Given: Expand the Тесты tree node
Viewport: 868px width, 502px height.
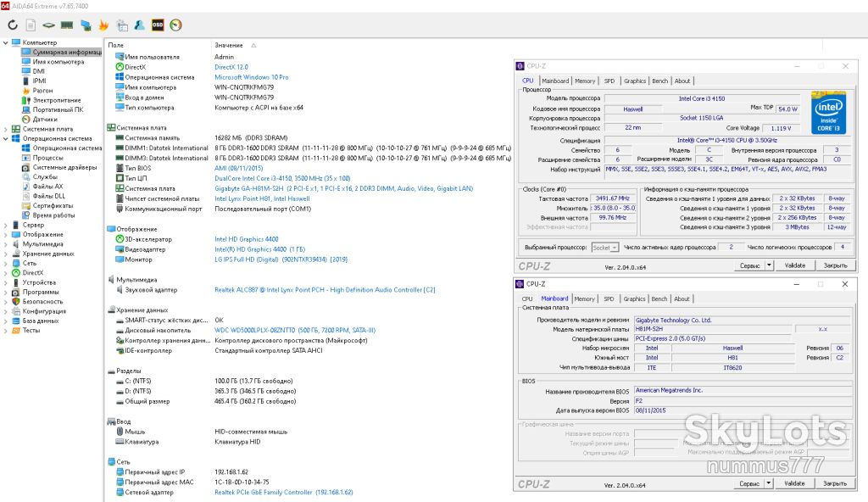Looking at the screenshot, I should tap(6, 330).
